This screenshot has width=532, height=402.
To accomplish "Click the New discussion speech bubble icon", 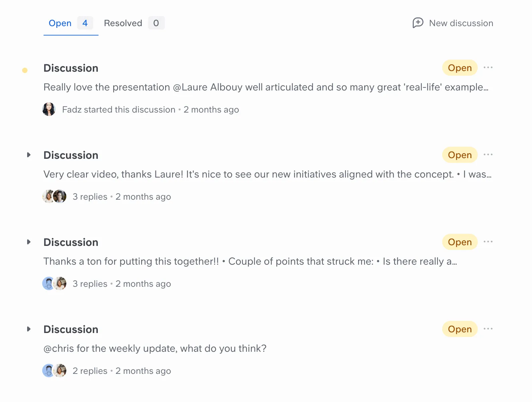I will 418,23.
